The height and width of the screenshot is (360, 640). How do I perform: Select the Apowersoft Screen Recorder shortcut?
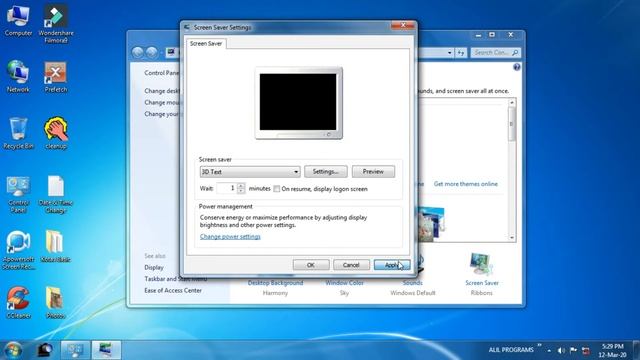18,250
